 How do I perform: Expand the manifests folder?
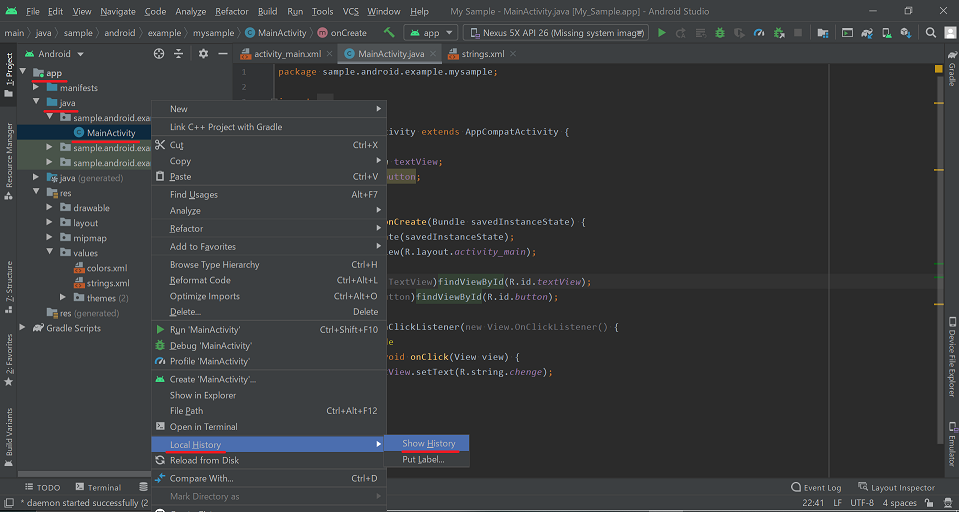point(36,87)
